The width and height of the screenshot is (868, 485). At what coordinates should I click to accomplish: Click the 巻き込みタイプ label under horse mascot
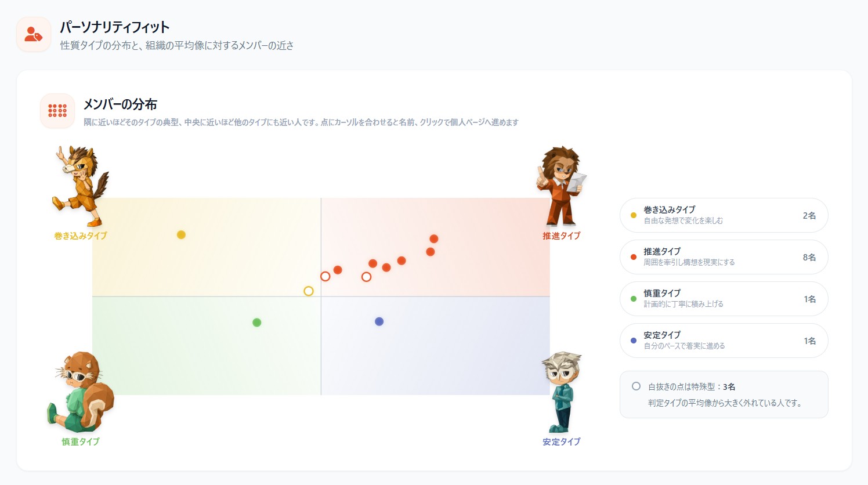81,236
